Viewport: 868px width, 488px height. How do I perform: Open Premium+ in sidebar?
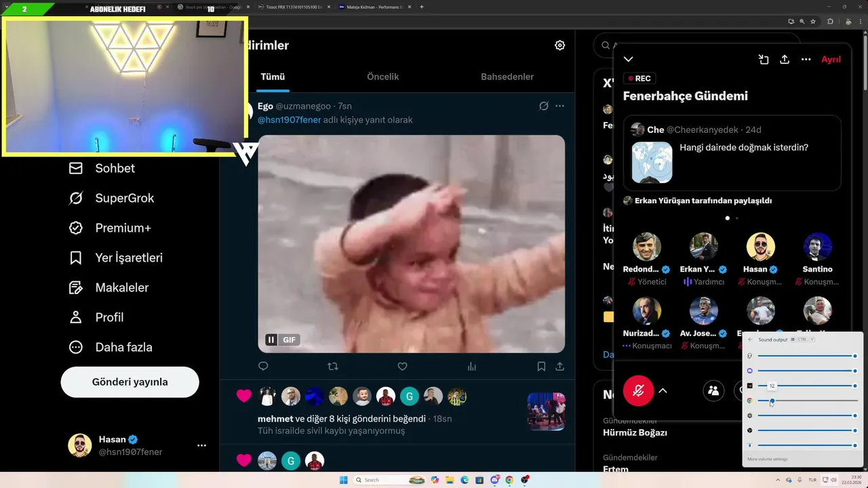(110, 228)
